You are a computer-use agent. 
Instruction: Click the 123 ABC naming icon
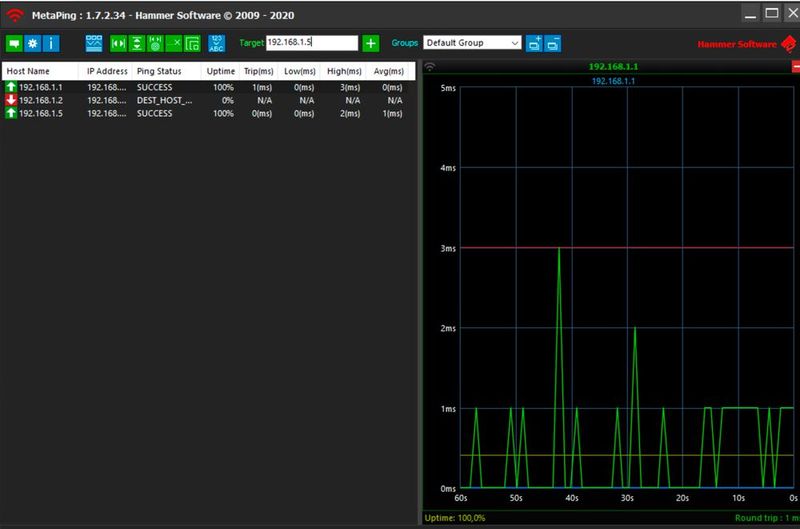(x=217, y=44)
